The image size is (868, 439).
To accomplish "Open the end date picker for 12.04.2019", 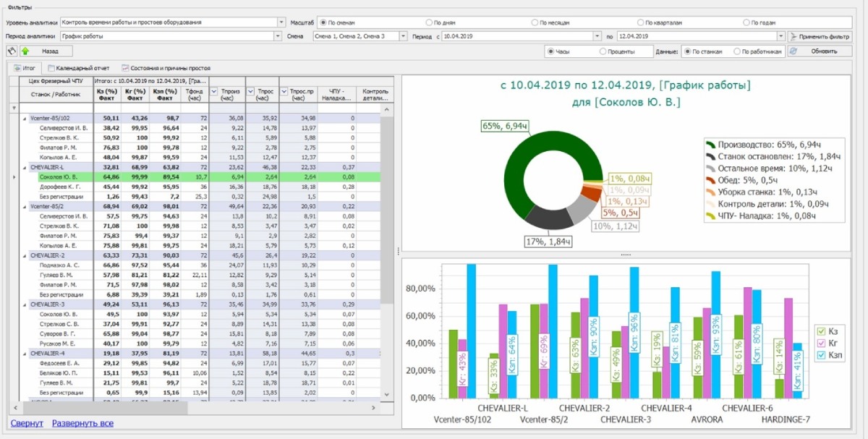I will 781,35.
